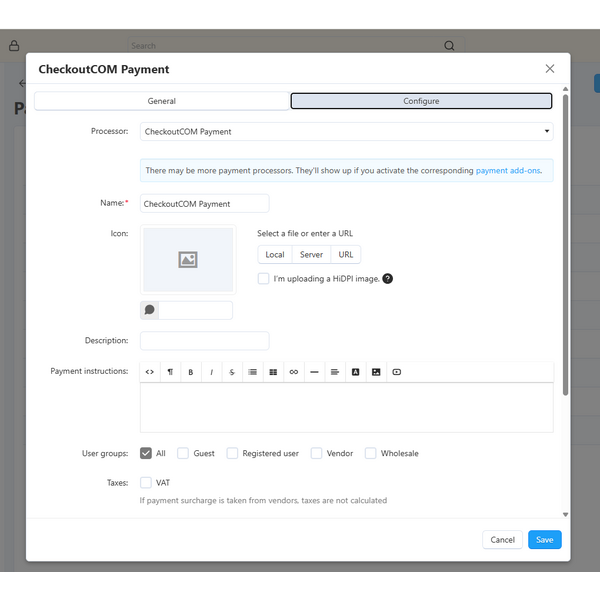Uncheck the All user group checkbox
Screen dimensions: 600x600
click(x=147, y=453)
